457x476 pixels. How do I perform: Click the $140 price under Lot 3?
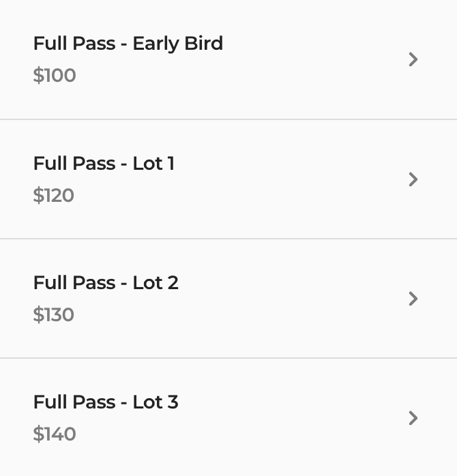click(x=55, y=434)
